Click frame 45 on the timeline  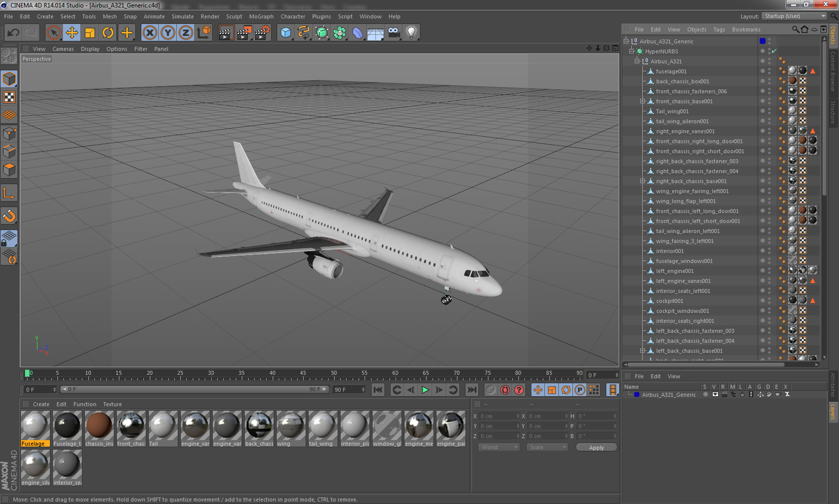coord(272,374)
